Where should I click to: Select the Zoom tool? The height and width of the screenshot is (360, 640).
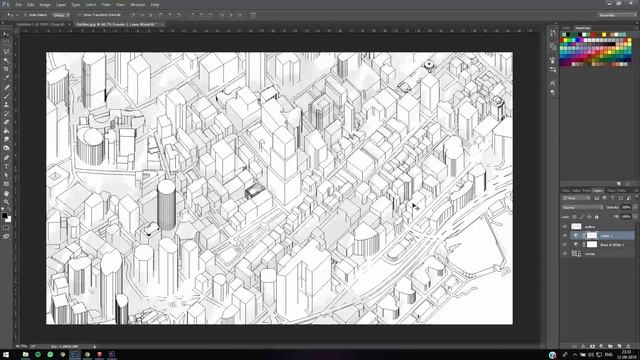pyautogui.click(x=6, y=201)
